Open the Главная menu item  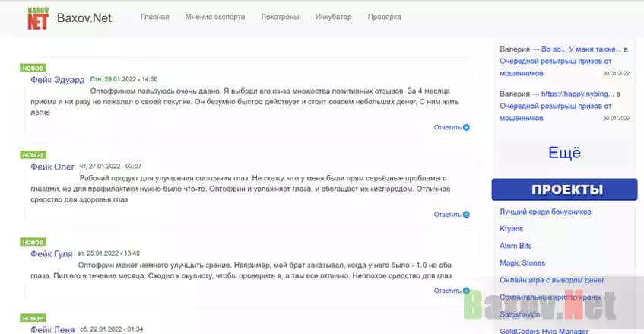[x=154, y=17]
